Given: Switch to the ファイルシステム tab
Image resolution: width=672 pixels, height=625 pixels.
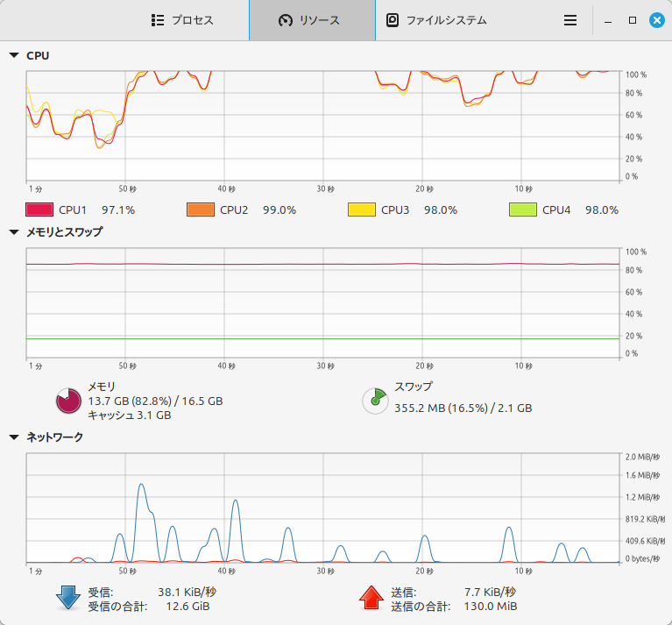Looking at the screenshot, I should click(436, 20).
